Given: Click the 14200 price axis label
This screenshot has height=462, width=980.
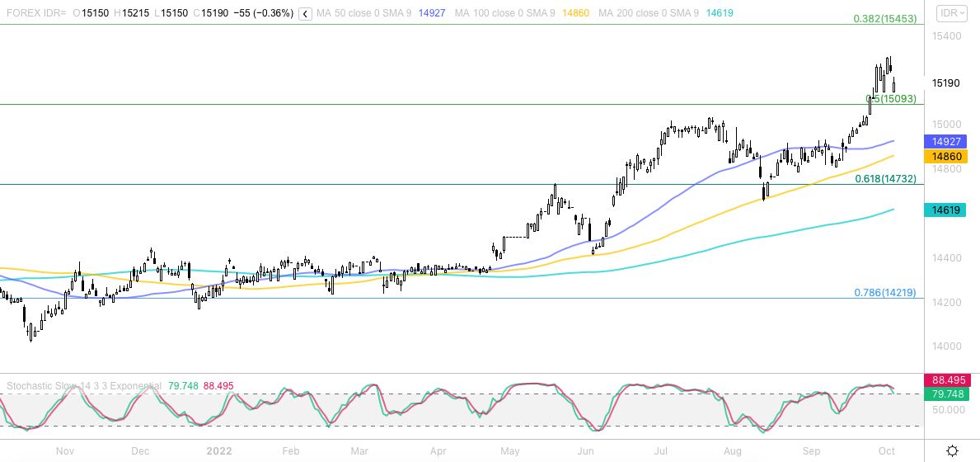Looking at the screenshot, I should click(x=946, y=302).
